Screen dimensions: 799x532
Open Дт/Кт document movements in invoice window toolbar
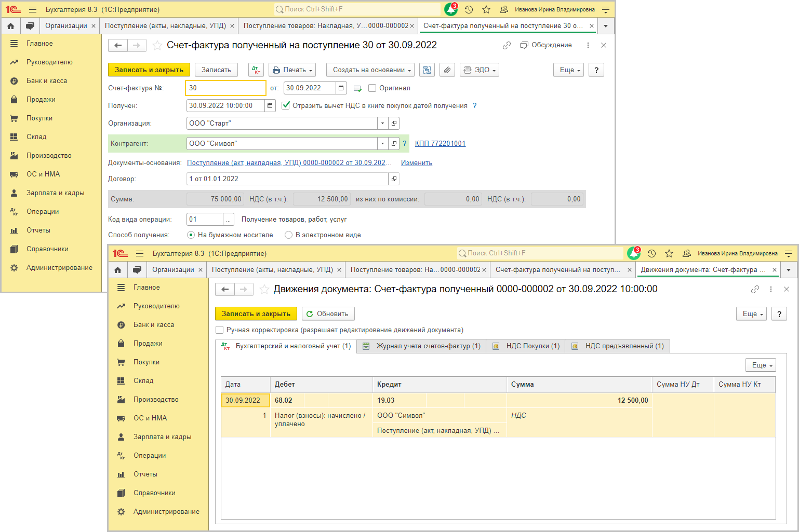[x=256, y=70]
